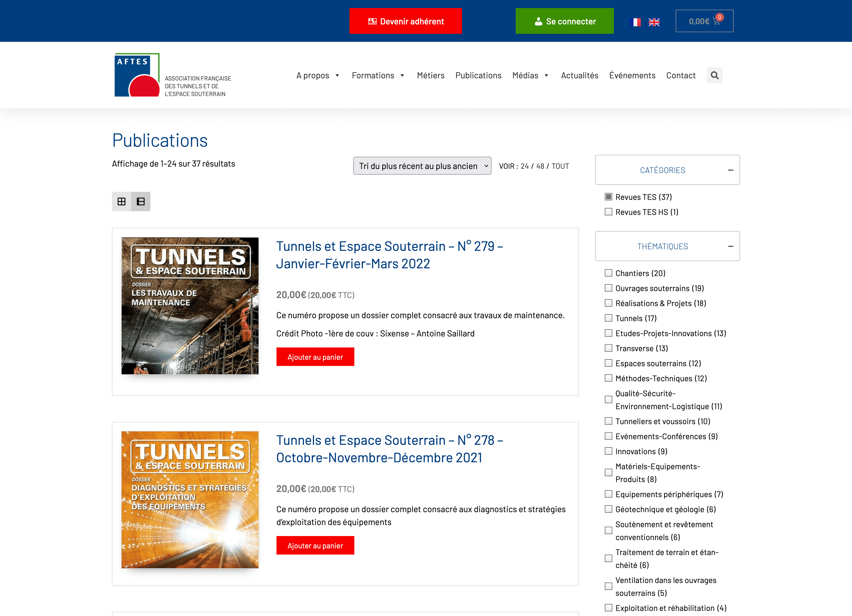The width and height of the screenshot is (852, 616).
Task: Check Tunnels (17) filter
Action: [x=609, y=318]
